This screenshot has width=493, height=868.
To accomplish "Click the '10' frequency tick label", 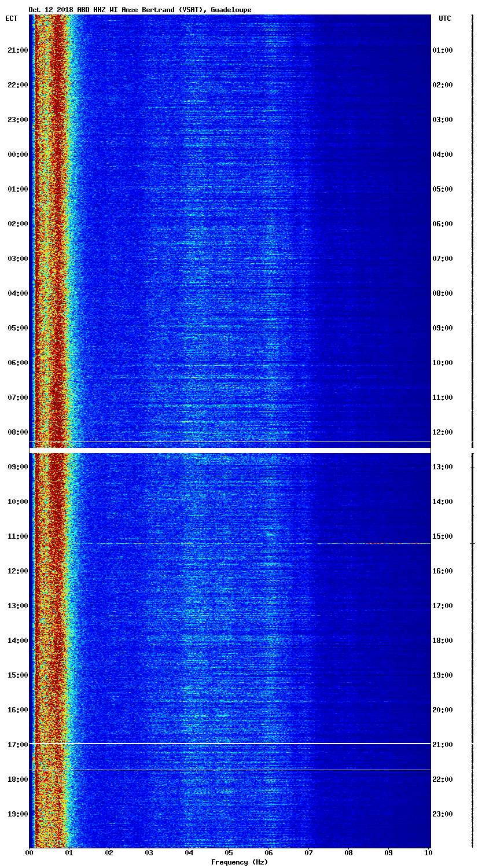I will (x=428, y=853).
